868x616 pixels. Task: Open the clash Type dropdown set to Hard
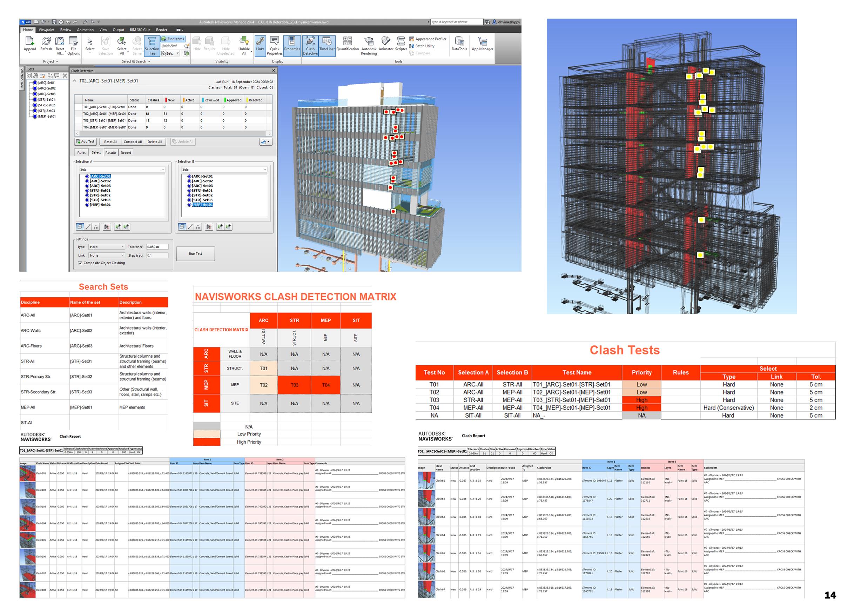point(106,246)
